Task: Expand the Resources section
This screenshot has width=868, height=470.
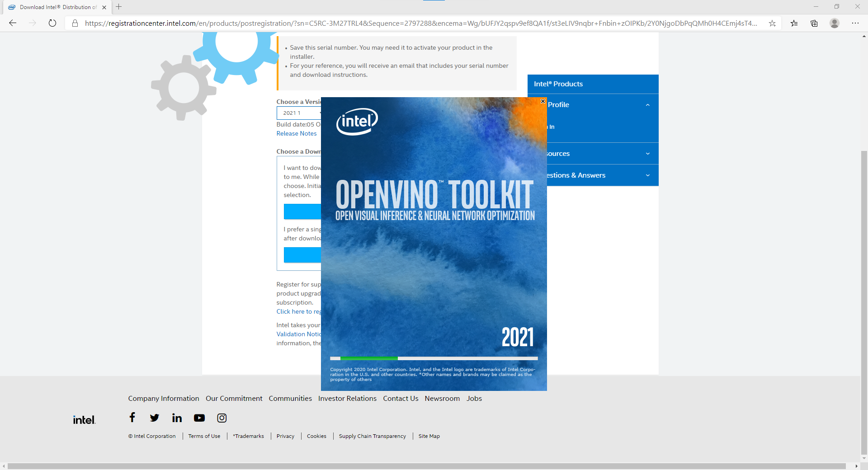Action: tap(647, 153)
